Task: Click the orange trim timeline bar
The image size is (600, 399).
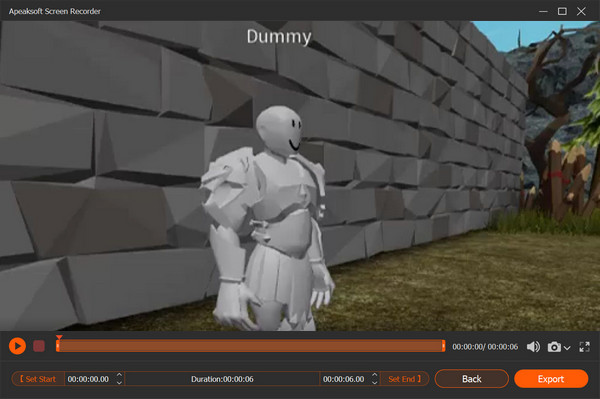Action: coord(250,346)
